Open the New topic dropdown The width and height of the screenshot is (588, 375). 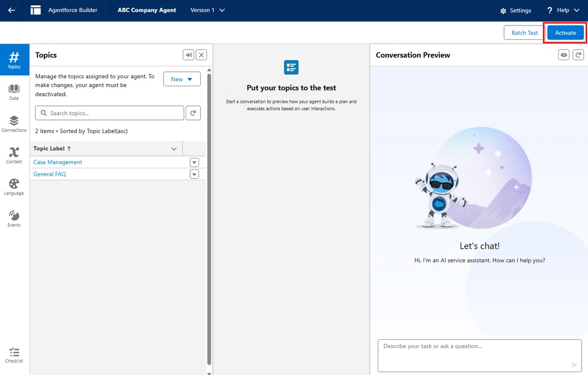click(182, 79)
